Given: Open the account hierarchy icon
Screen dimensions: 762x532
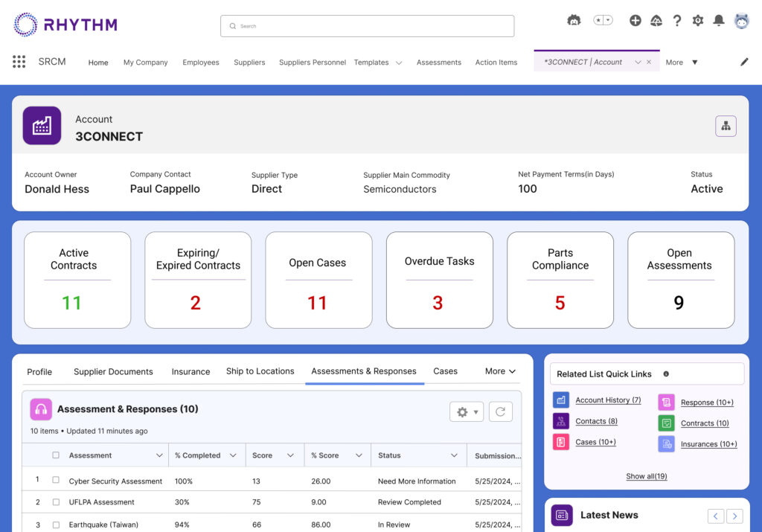Looking at the screenshot, I should [x=726, y=126].
